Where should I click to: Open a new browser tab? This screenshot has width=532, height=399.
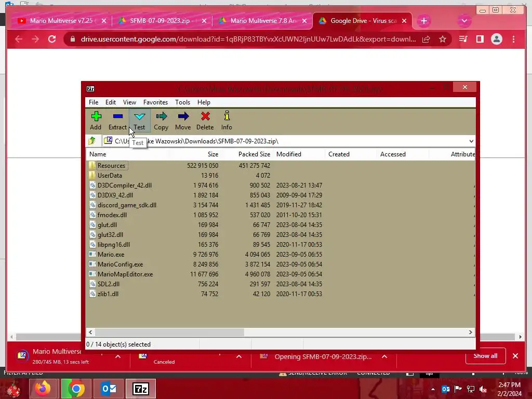pyautogui.click(x=424, y=21)
